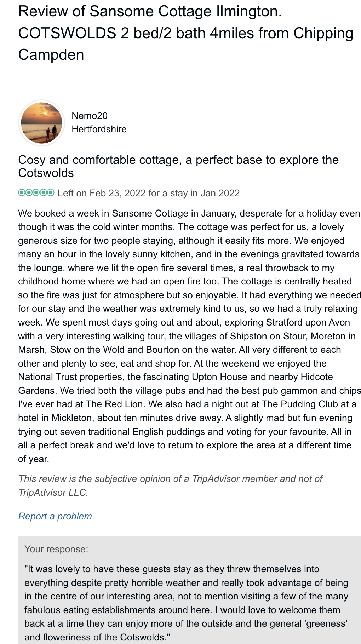Image resolution: width=361 pixels, height=644 pixels.
Task: Open the Nemo20 reviewer profile name
Action: click(x=90, y=116)
